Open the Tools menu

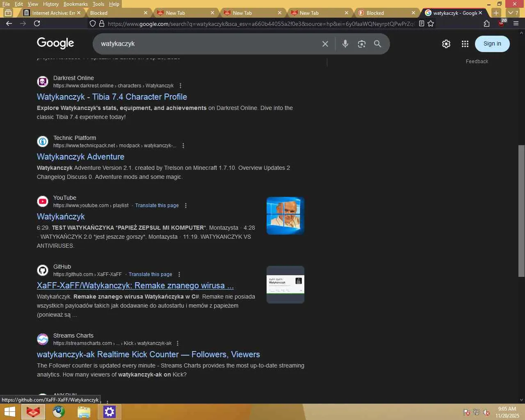point(98,4)
